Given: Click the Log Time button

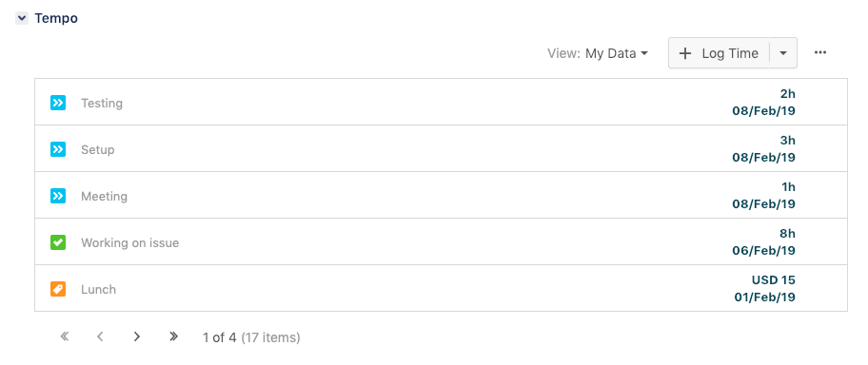Looking at the screenshot, I should coord(719,53).
